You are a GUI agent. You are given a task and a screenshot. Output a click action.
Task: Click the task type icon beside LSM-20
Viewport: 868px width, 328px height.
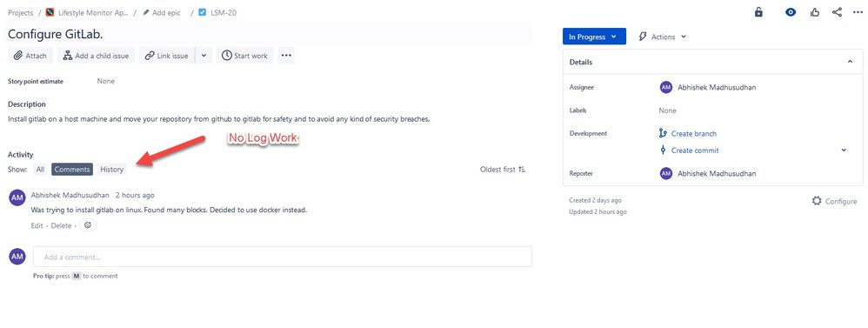coord(202,12)
